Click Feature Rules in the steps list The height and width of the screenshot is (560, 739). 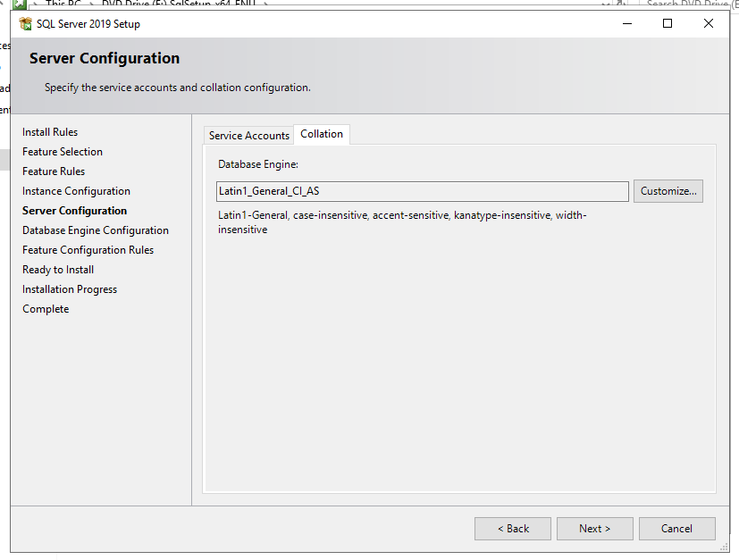coord(54,171)
